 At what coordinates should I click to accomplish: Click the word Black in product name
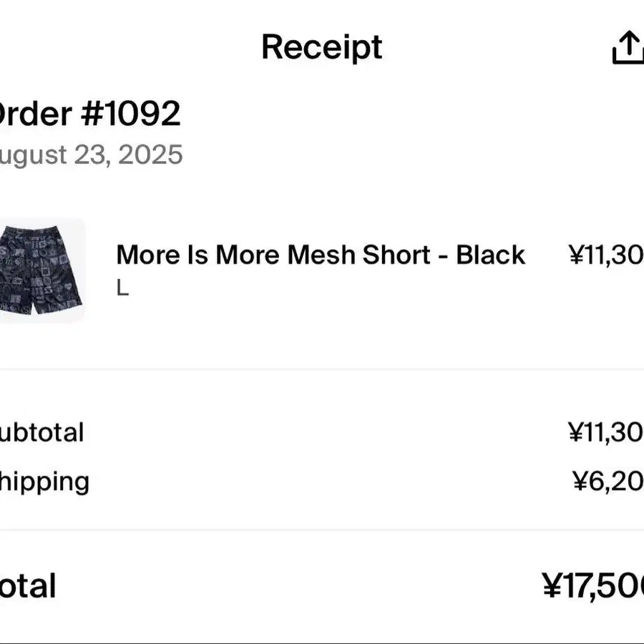[x=491, y=255]
